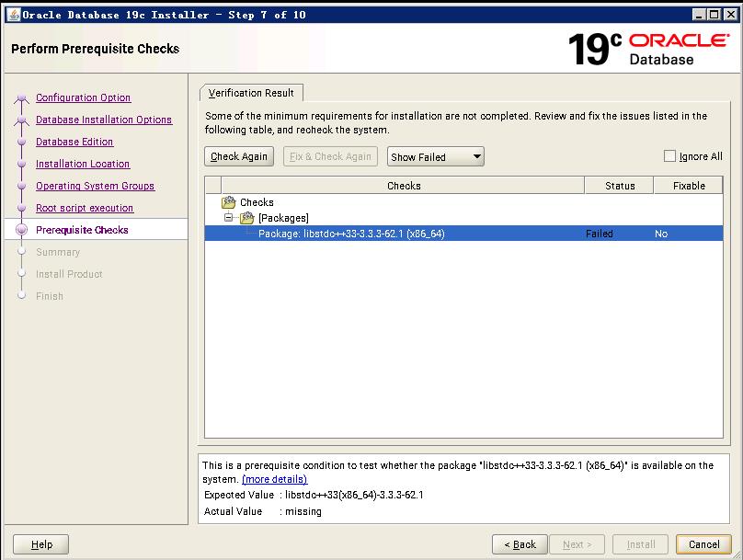Go to the Root script execution step
Screen dimensions: 743x560
[85, 208]
